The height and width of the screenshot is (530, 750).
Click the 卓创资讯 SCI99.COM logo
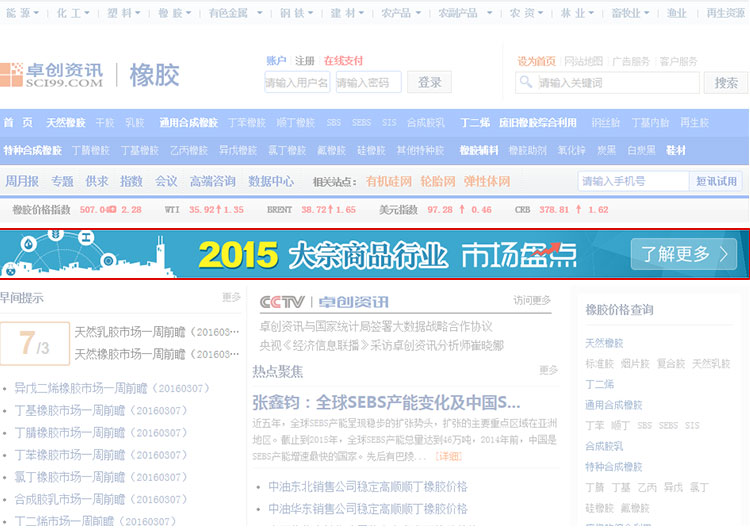51,75
